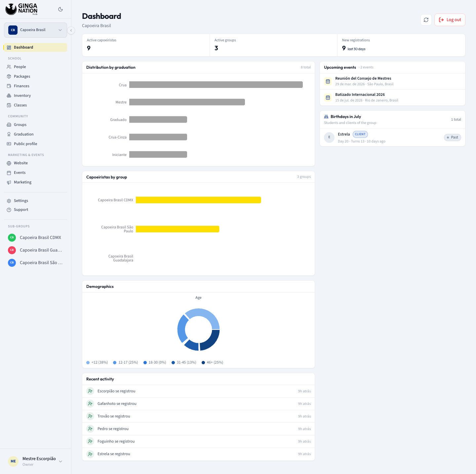Viewport: 476px width, 474px height.
Task: Click Estrela's avatar in Birthdays
Action: point(329,137)
